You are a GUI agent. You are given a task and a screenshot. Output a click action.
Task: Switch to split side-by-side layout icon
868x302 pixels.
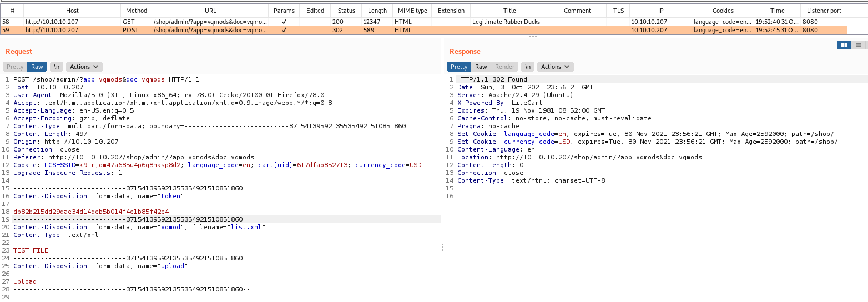pos(844,45)
